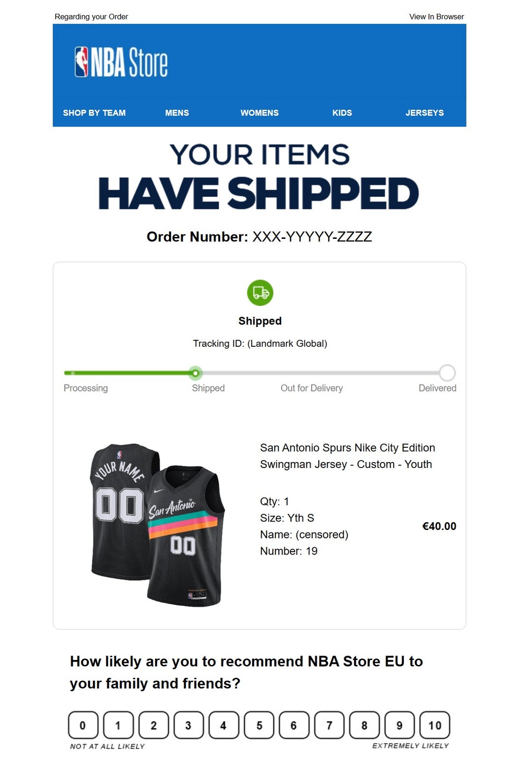Open the Mens menu item

point(177,113)
